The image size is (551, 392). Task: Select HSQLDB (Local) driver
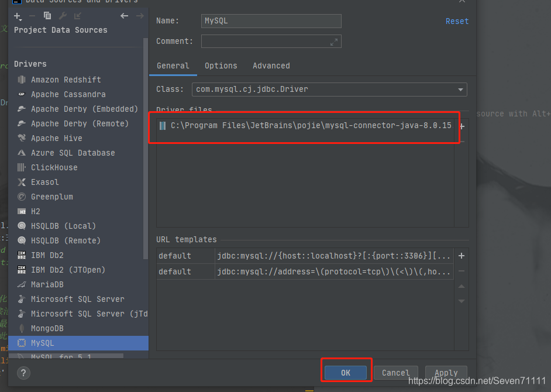[x=78, y=226]
